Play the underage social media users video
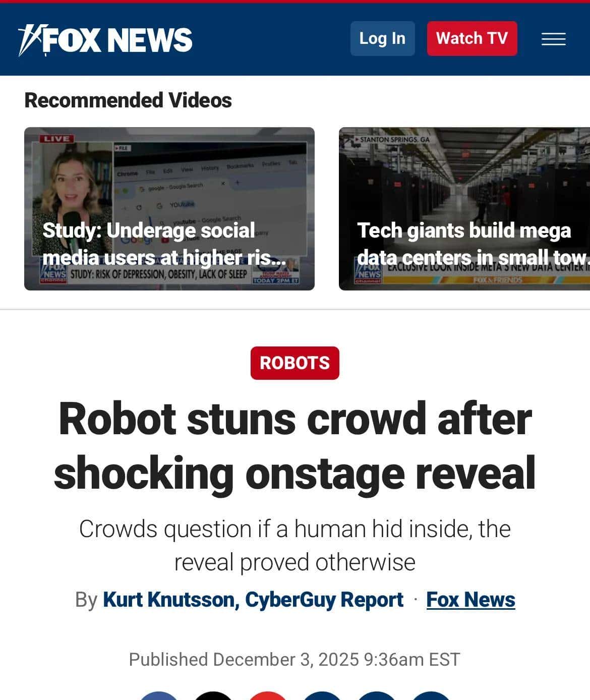 169,209
